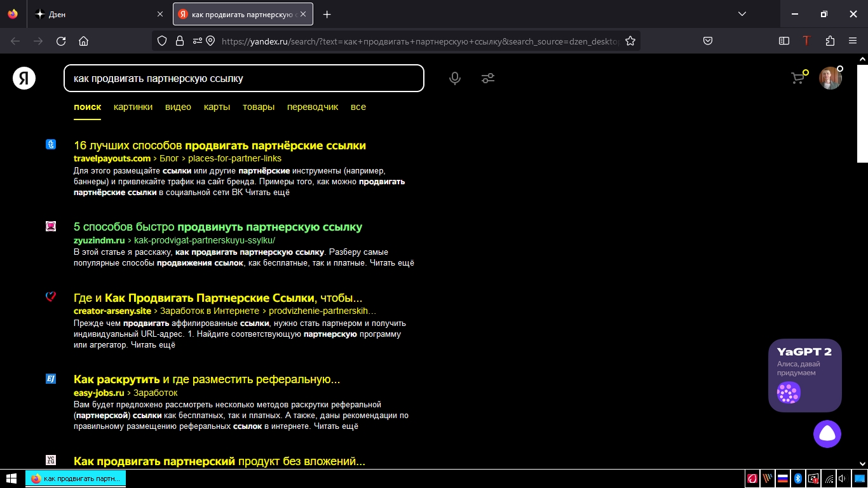Click the travelpayouts.com domain link

pos(112,158)
